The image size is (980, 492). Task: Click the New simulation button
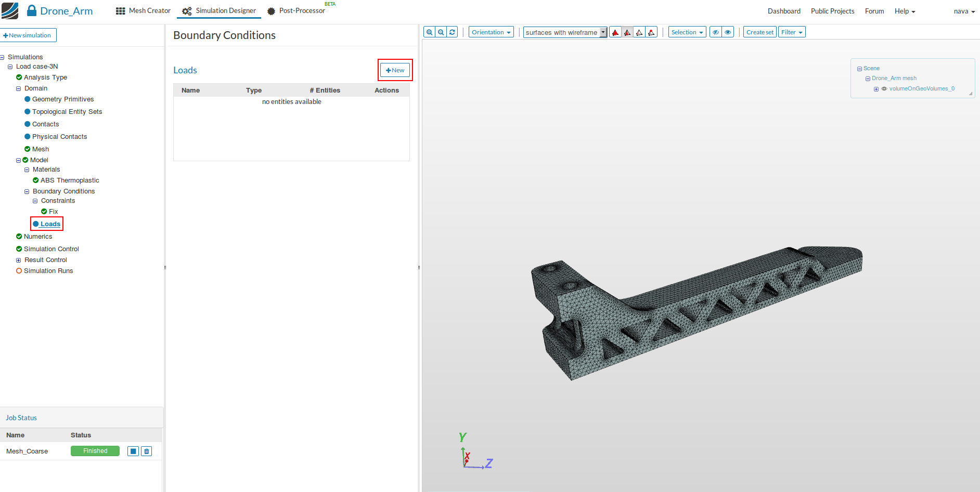coord(28,35)
